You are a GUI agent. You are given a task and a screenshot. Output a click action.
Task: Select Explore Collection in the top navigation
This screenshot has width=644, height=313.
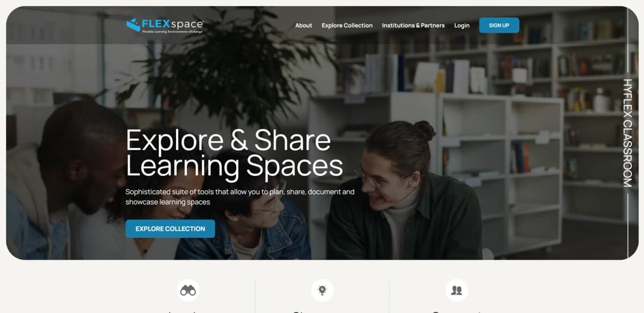(x=347, y=25)
